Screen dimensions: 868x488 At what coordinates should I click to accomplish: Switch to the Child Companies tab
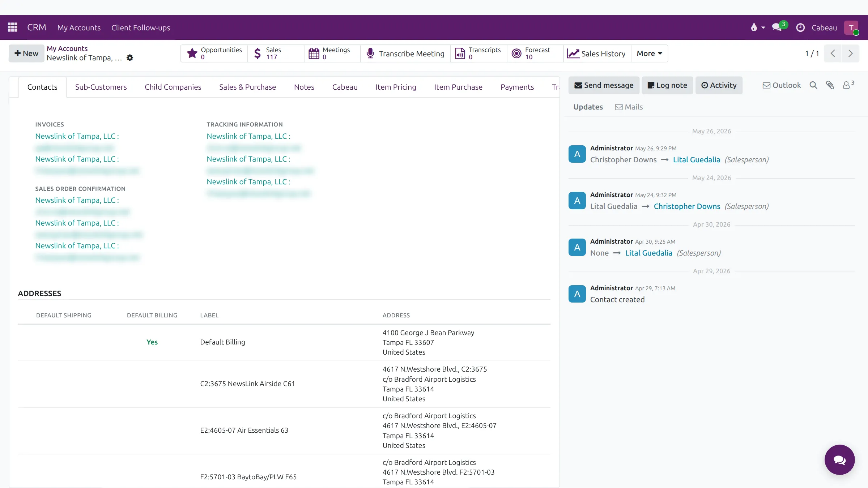[x=173, y=87]
